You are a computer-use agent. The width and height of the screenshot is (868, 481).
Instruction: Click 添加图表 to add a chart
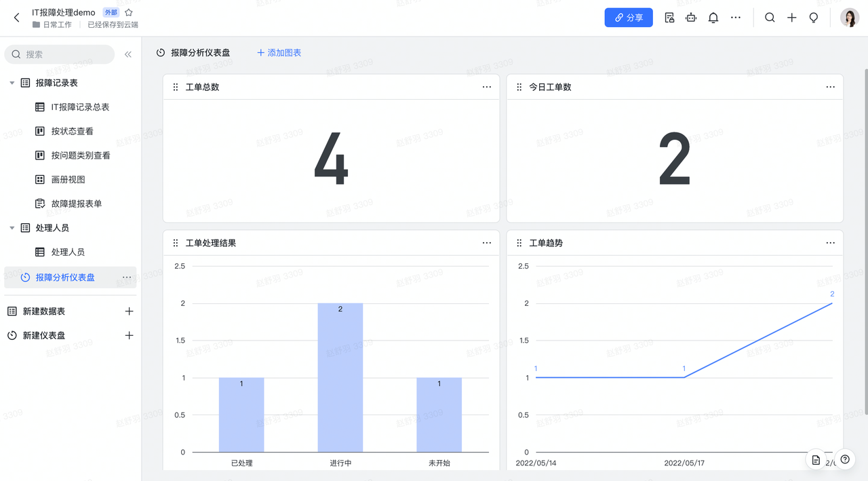(279, 53)
